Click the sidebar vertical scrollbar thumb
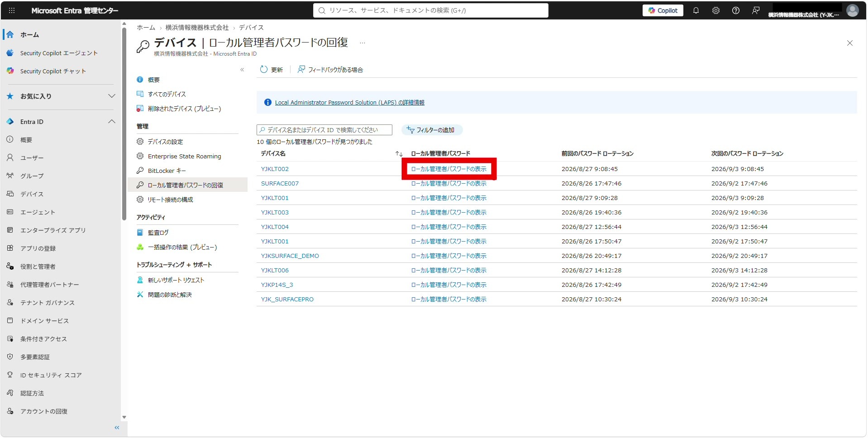Viewport: 868px width, 438px height. coord(124,124)
